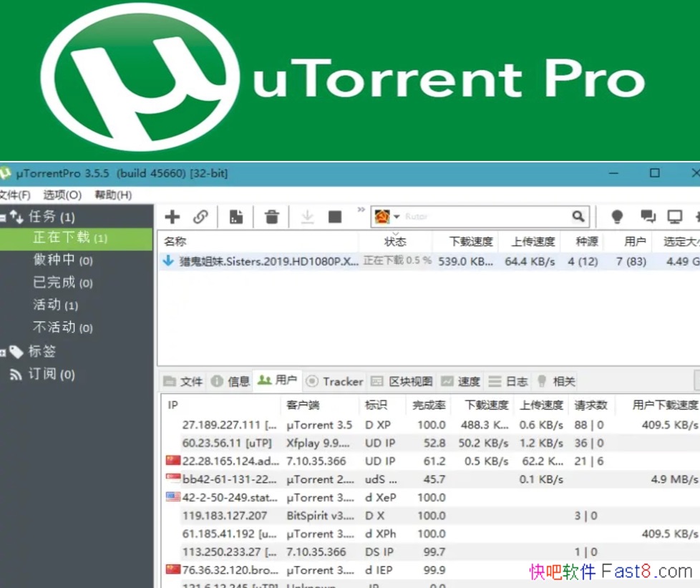Image resolution: width=700 pixels, height=588 pixels.
Task: Switch to the Tracker tab
Action: 334,381
